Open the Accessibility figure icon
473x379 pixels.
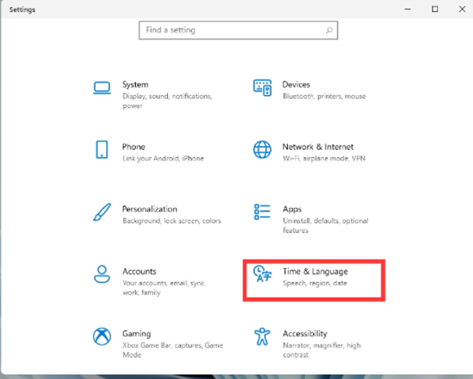[262, 336]
